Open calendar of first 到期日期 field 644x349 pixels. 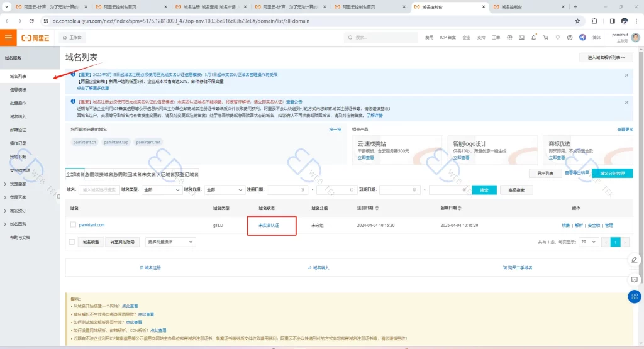tap(414, 190)
